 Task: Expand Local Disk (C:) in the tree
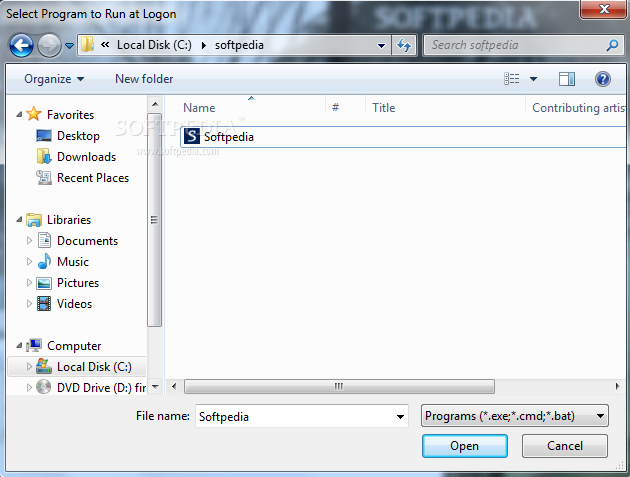29,366
